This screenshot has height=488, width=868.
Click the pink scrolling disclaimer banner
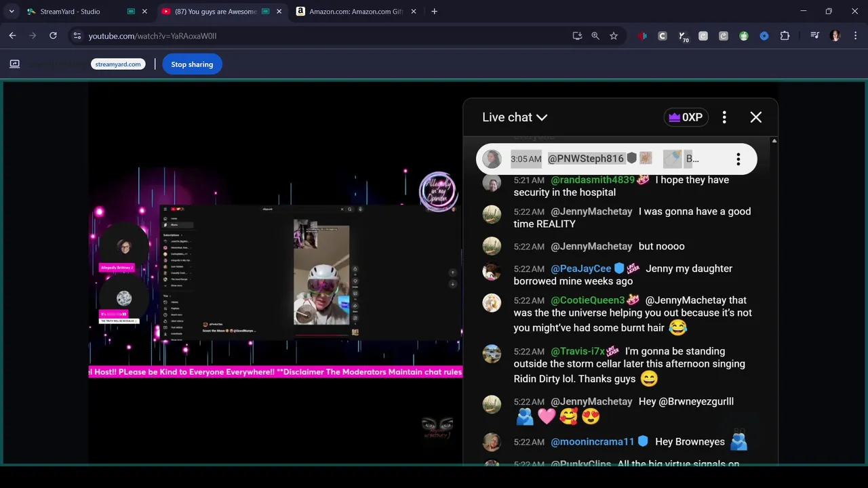click(x=275, y=371)
